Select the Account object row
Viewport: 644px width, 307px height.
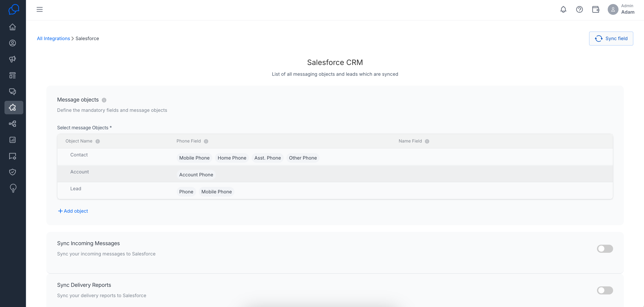[x=335, y=174]
